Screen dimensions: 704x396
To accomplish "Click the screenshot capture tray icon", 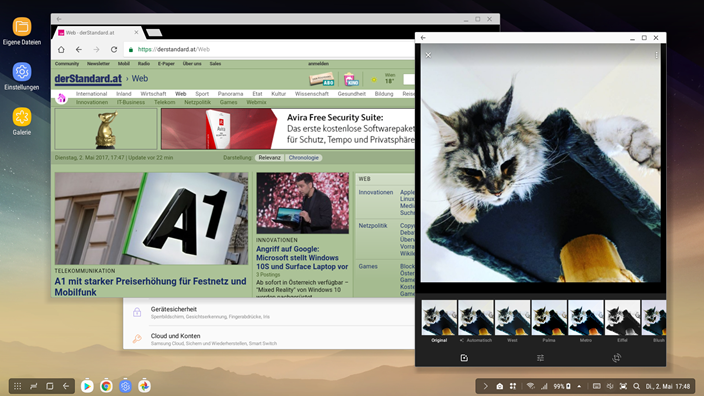I will (x=623, y=386).
